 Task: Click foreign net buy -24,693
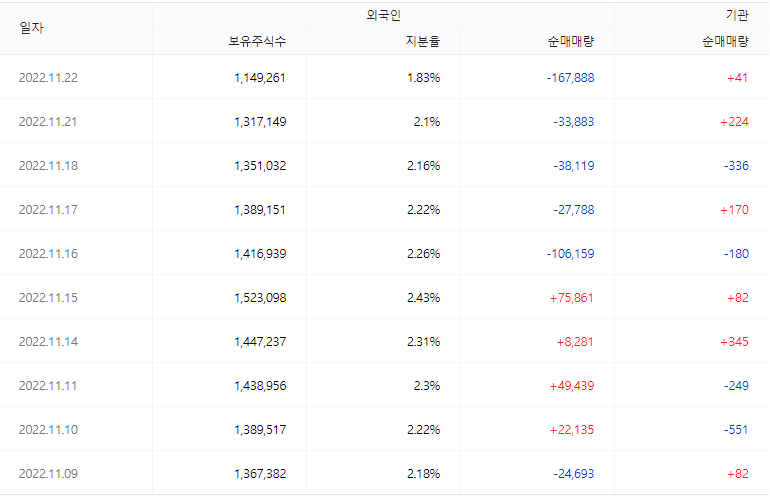(574, 473)
